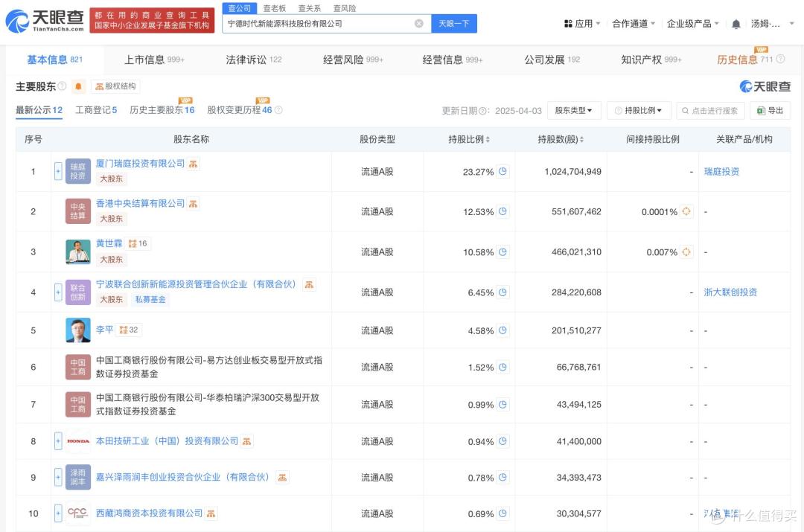View holding history icon beside 12.53%
The image size is (804, 532).
pyautogui.click(x=503, y=211)
